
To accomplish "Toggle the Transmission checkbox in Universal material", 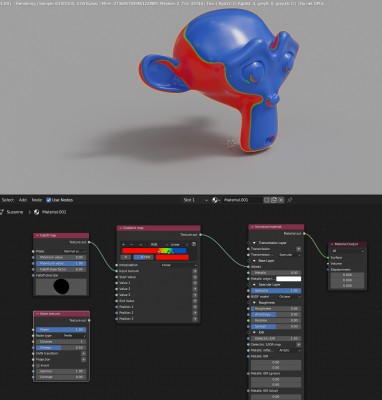I will pos(299,249).
